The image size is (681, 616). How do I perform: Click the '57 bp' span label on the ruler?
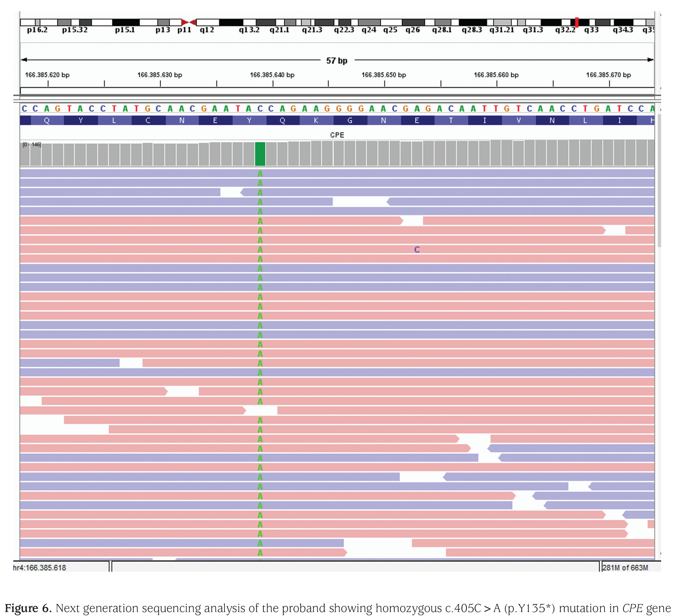coord(337,61)
